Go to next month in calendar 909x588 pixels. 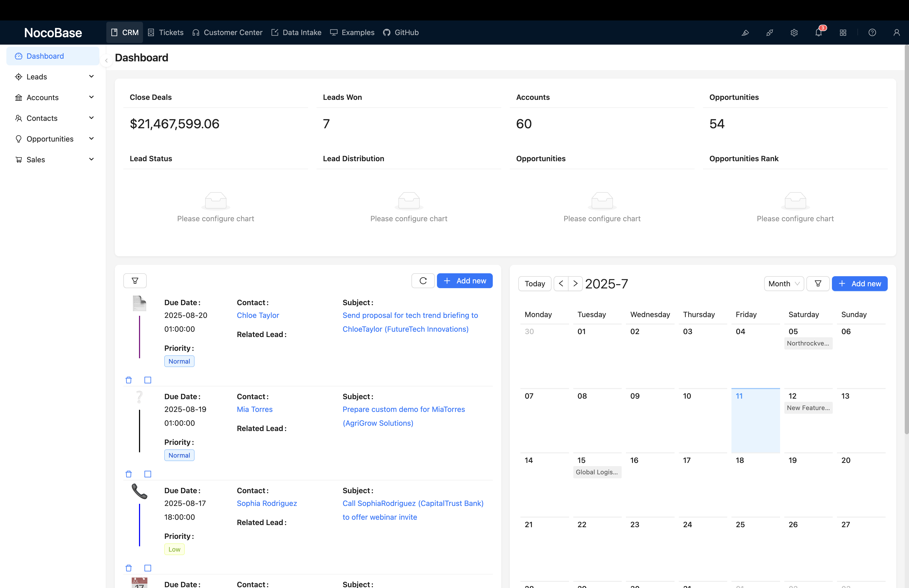tap(575, 283)
